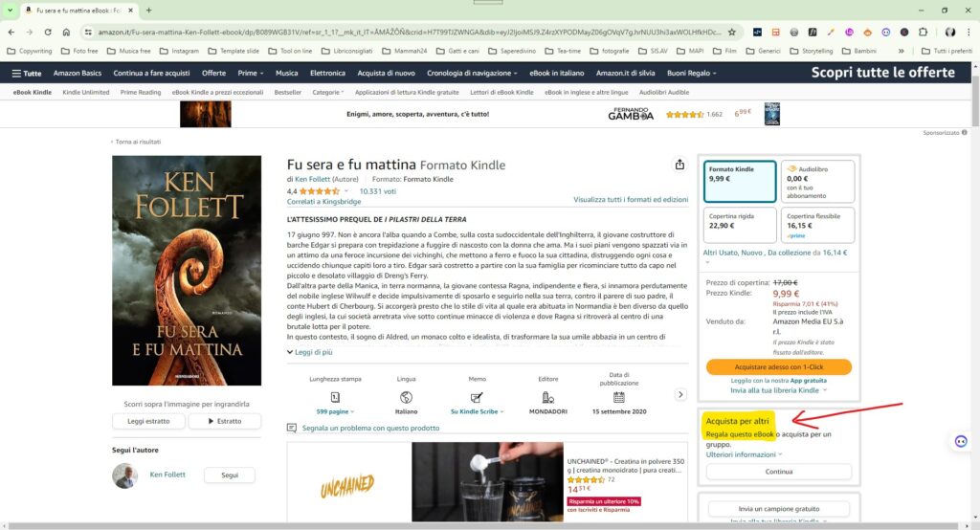Open Ken Follett author link under title
This screenshot has height=530, width=980.
[313, 179]
